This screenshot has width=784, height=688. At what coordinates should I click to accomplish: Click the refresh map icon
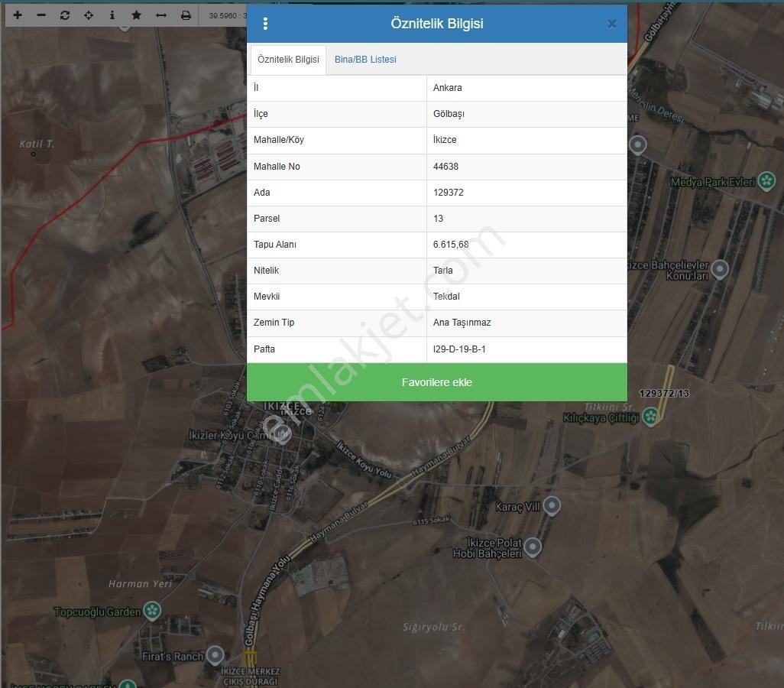(65, 15)
